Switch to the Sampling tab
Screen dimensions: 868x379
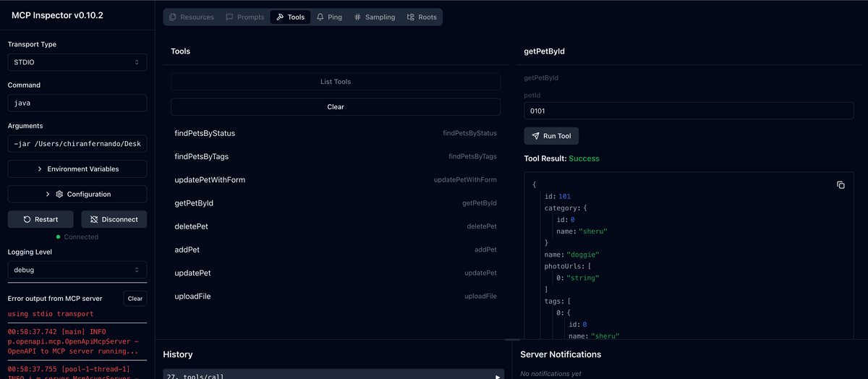pos(375,17)
